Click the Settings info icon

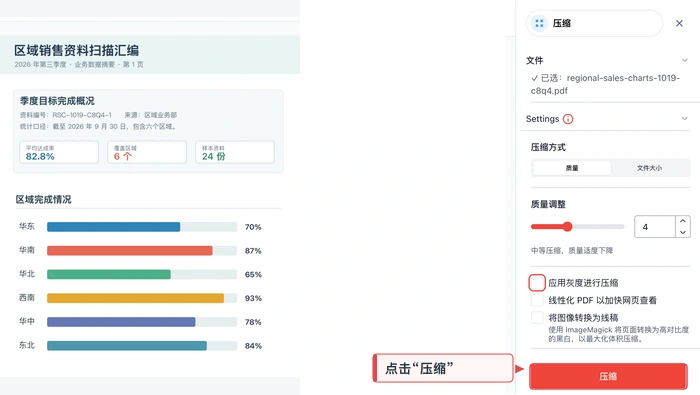(x=568, y=119)
